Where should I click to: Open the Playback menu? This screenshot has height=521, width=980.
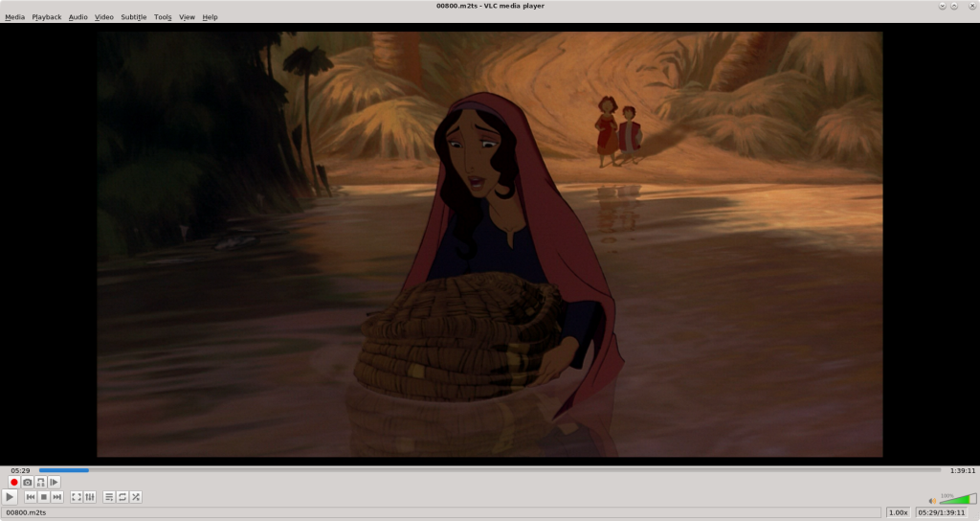[x=47, y=17]
